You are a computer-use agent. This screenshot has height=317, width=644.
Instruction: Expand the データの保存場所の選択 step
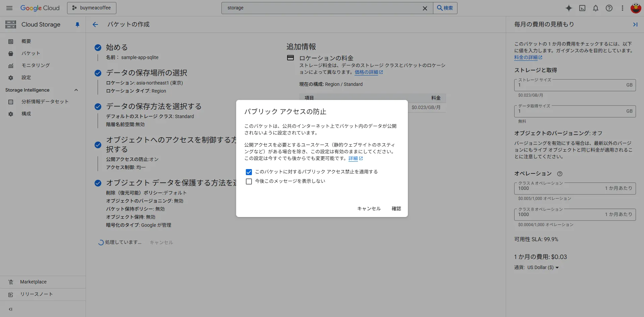(x=147, y=73)
